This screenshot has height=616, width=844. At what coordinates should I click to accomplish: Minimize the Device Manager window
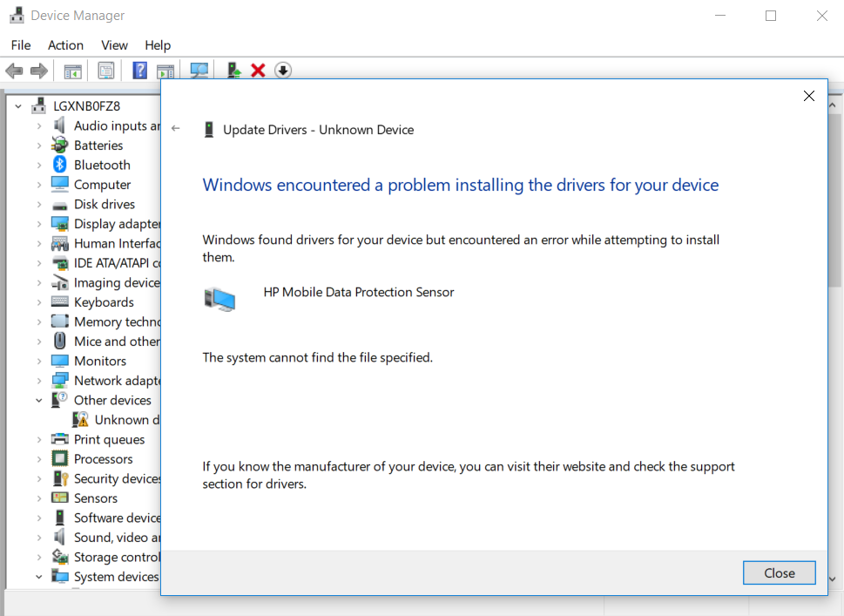point(720,16)
